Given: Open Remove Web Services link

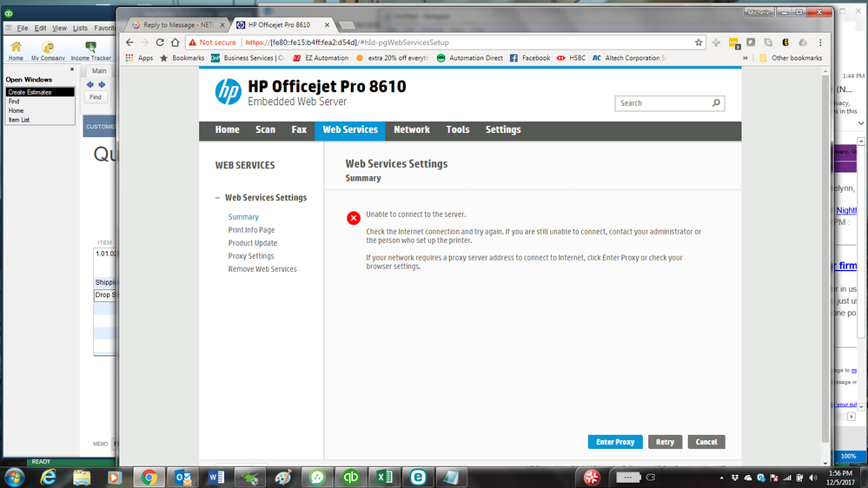Looking at the screenshot, I should click(262, 269).
